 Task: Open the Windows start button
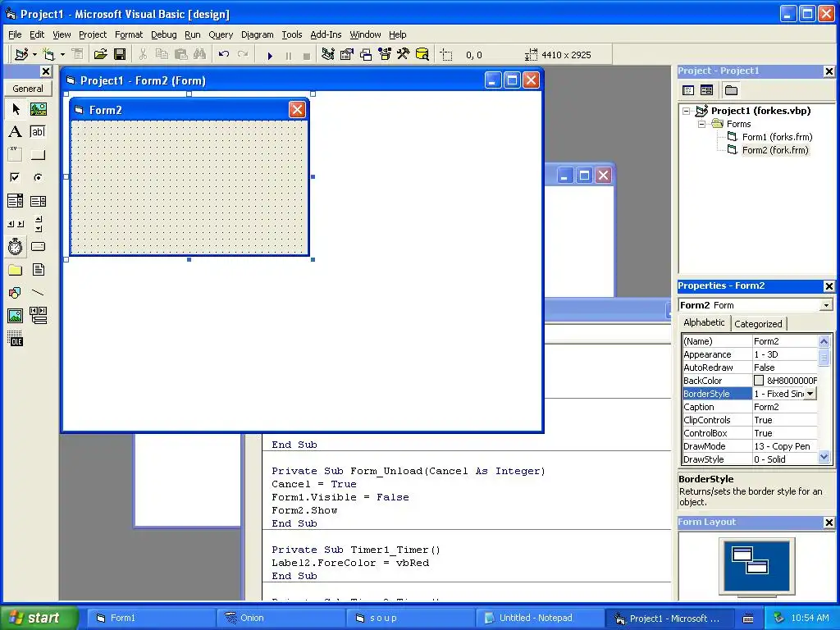click(39, 618)
